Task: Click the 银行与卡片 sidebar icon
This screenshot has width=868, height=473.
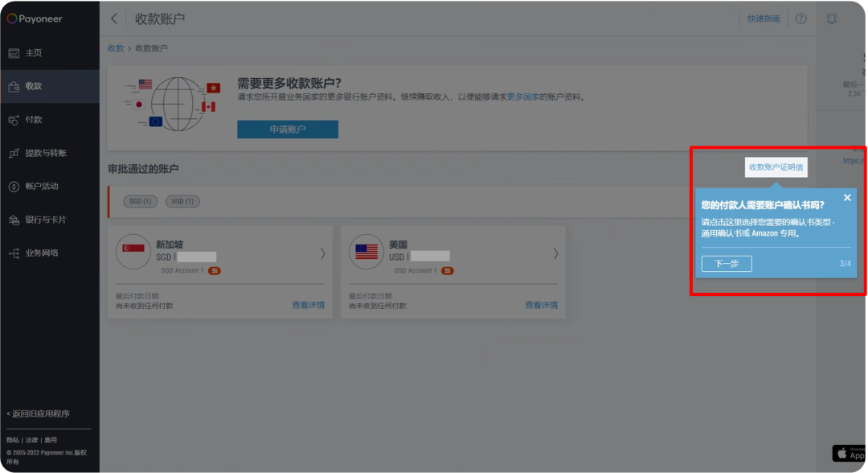Action: (14, 220)
